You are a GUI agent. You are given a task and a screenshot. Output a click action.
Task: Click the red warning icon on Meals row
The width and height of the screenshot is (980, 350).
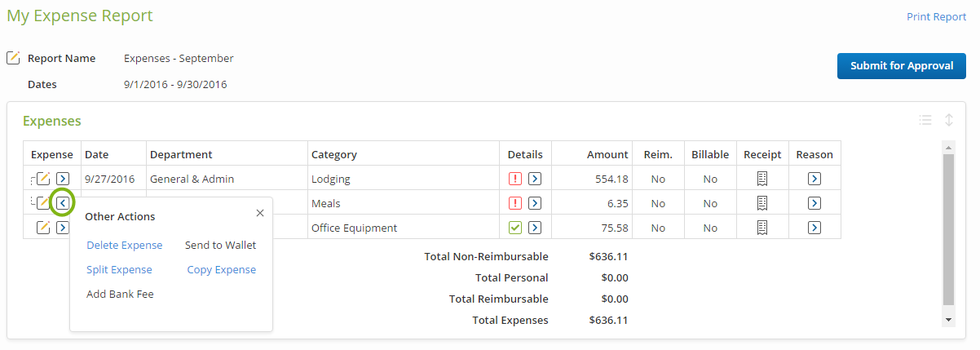coord(515,203)
